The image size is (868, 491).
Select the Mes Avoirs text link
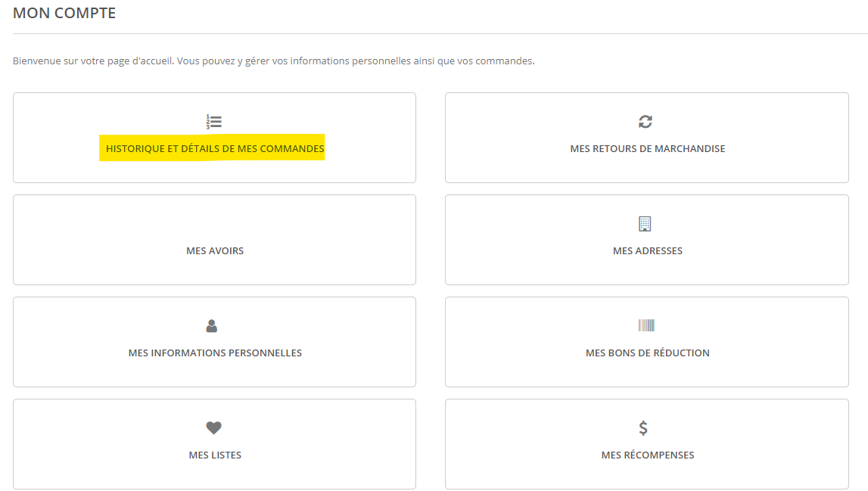click(x=215, y=251)
